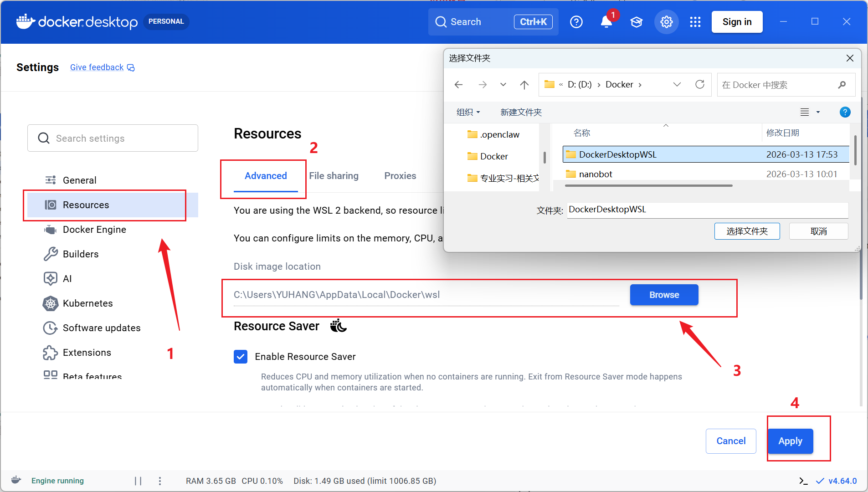The width and height of the screenshot is (868, 492).
Task: Click the search magnifier in folder dialog
Action: tap(842, 85)
